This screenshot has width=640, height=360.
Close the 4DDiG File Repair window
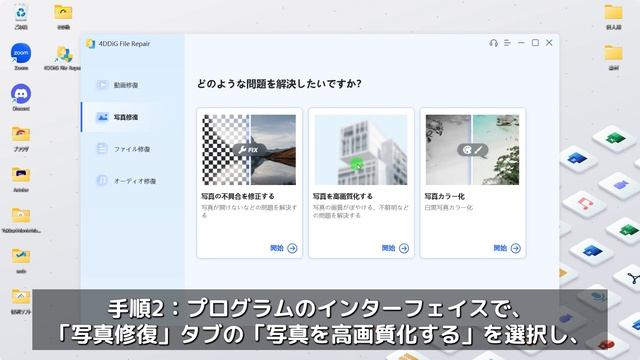point(549,43)
